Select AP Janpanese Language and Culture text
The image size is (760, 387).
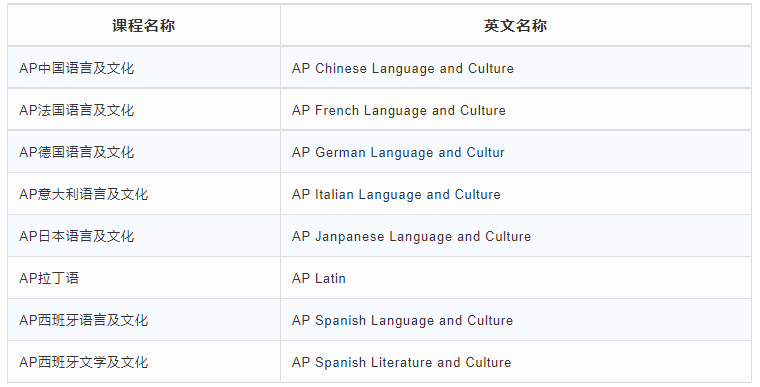coord(412,237)
